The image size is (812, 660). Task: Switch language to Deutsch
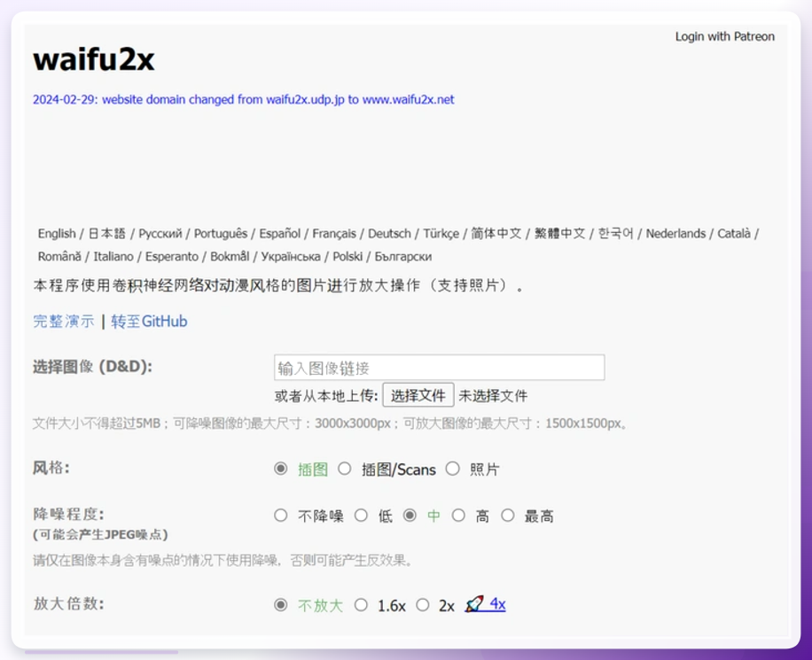[389, 234]
